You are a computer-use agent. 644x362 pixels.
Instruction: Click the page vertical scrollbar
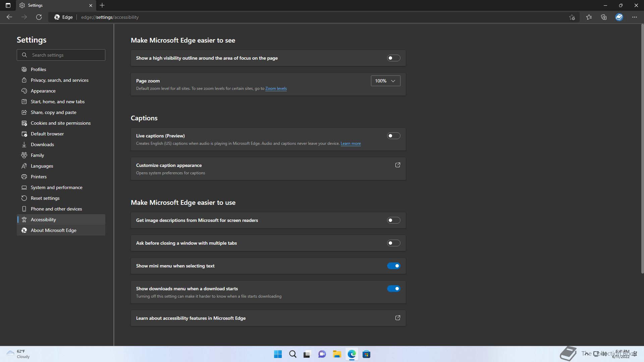(x=642, y=149)
